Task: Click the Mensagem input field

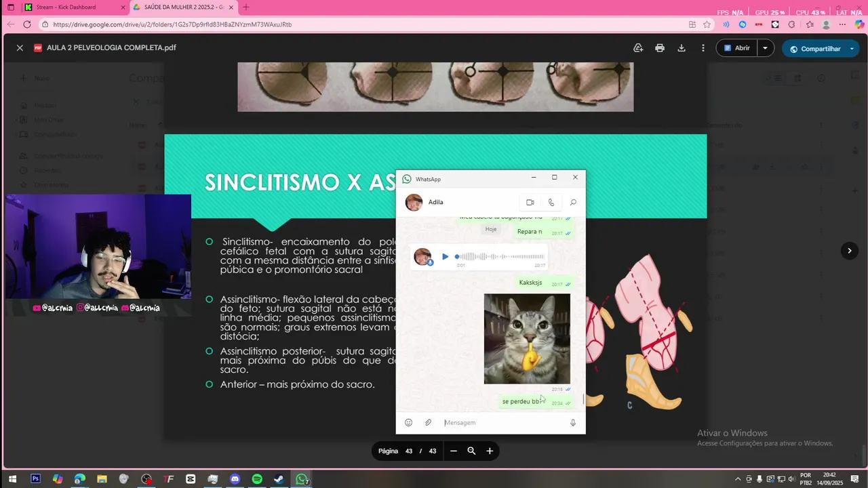Action: [502, 422]
